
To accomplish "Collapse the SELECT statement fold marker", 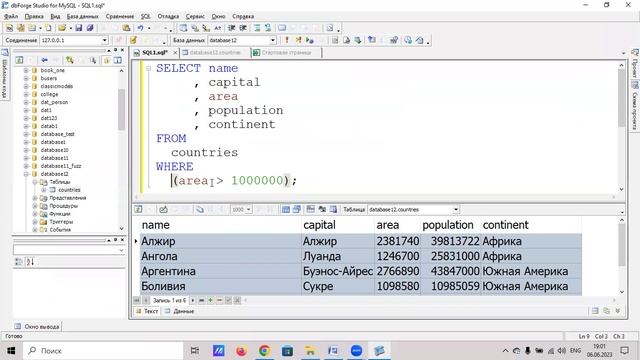I will (149, 68).
